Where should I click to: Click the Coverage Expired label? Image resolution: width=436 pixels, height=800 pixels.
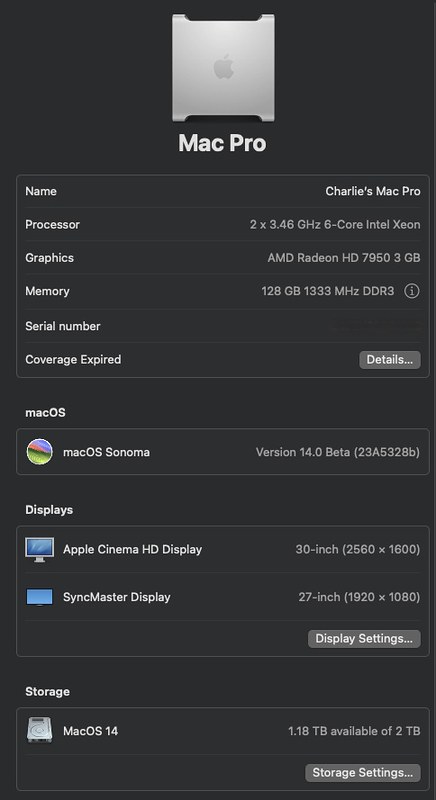pos(73,360)
